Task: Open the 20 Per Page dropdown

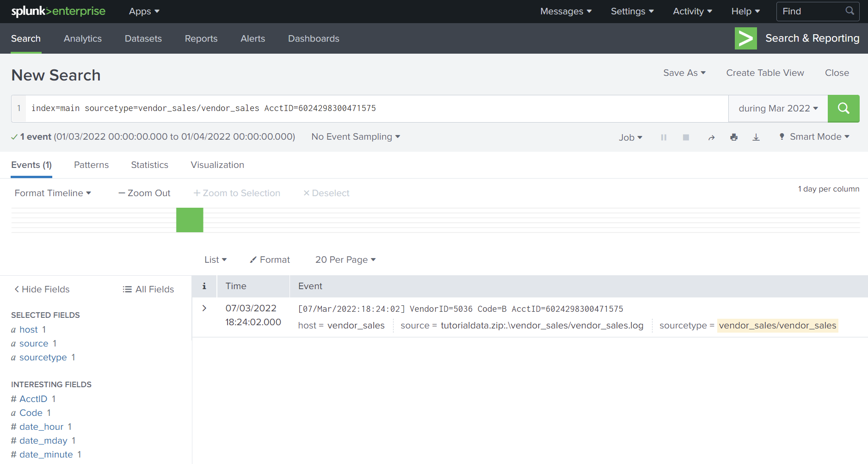Action: click(x=345, y=260)
